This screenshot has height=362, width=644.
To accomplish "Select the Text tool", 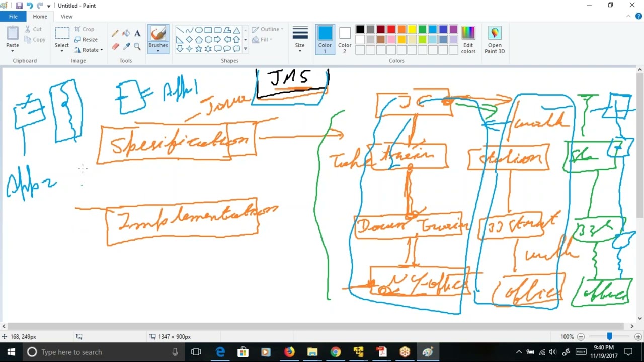I will coord(137,34).
